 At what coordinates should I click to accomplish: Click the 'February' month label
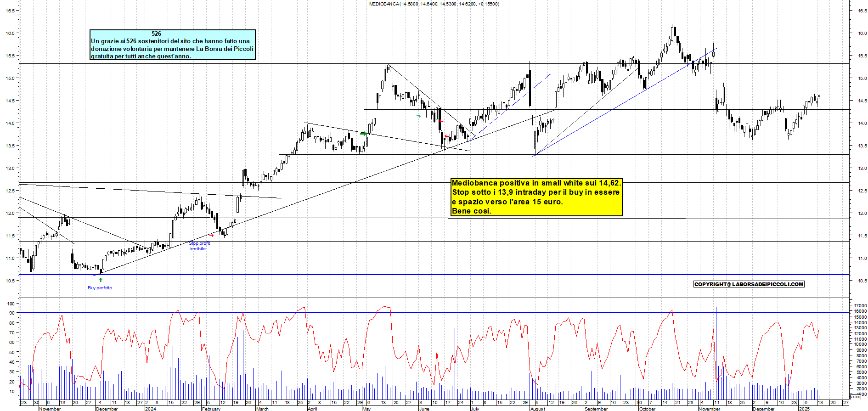pyautogui.click(x=211, y=409)
